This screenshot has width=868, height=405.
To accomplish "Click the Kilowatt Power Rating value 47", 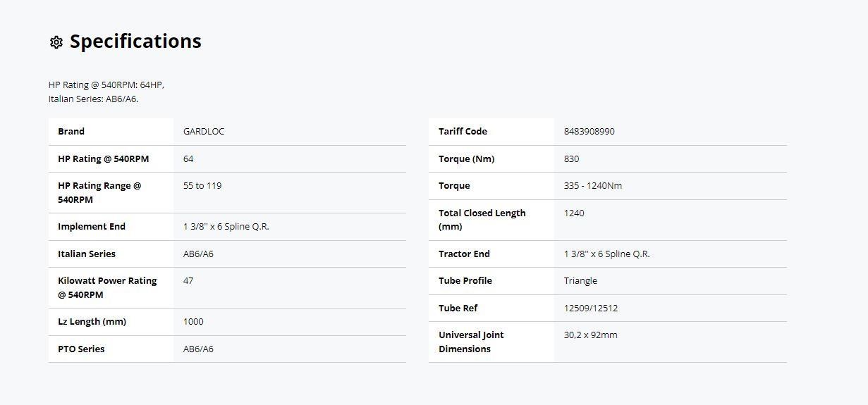I will [x=188, y=281].
